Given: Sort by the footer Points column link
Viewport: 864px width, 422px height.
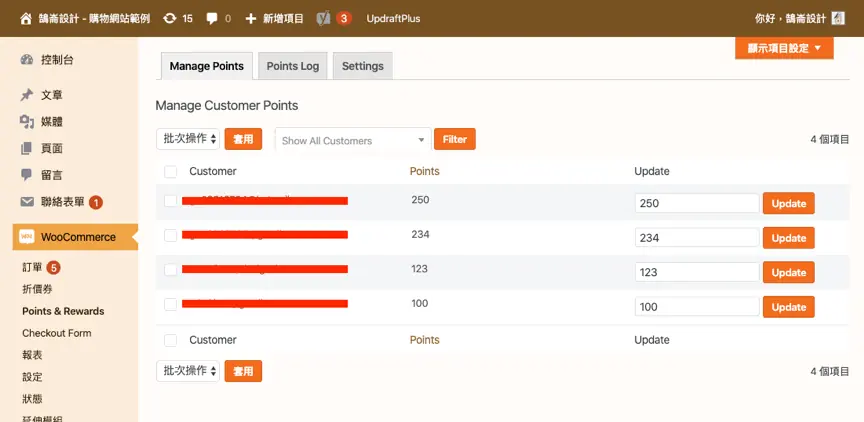Looking at the screenshot, I should click(424, 340).
